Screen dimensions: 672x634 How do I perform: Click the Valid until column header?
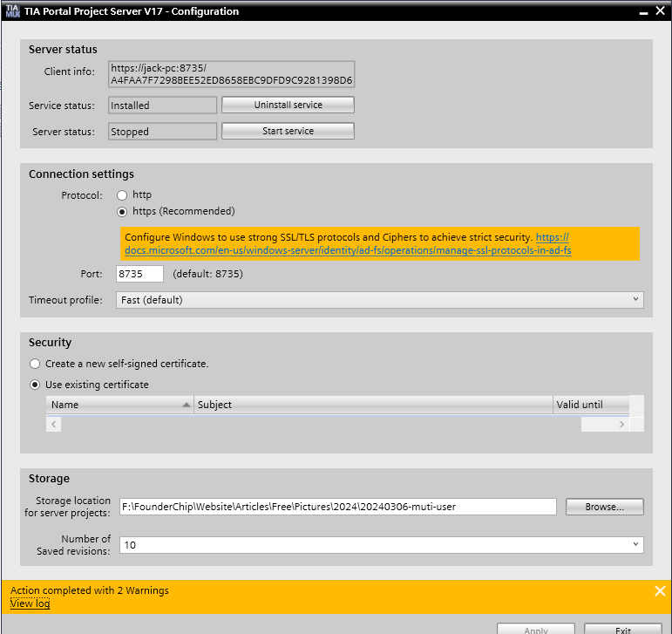point(591,405)
